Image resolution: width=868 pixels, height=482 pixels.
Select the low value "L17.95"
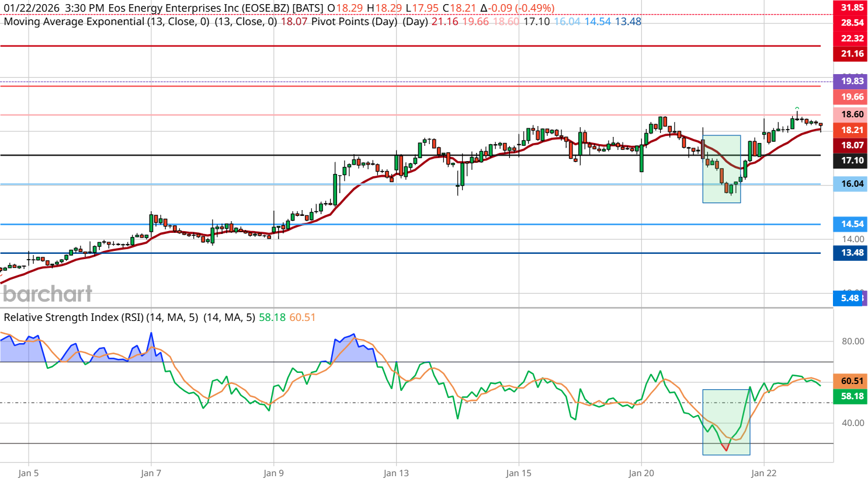tap(423, 8)
